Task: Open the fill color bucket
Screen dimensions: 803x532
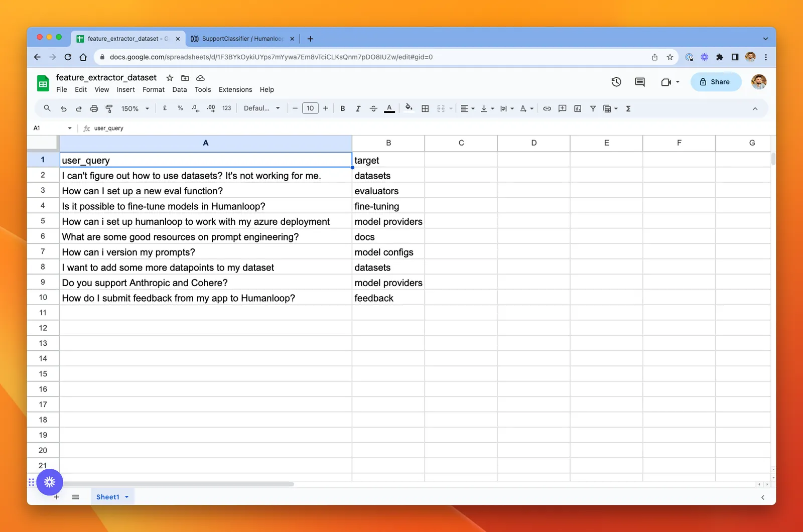Action: tap(409, 108)
